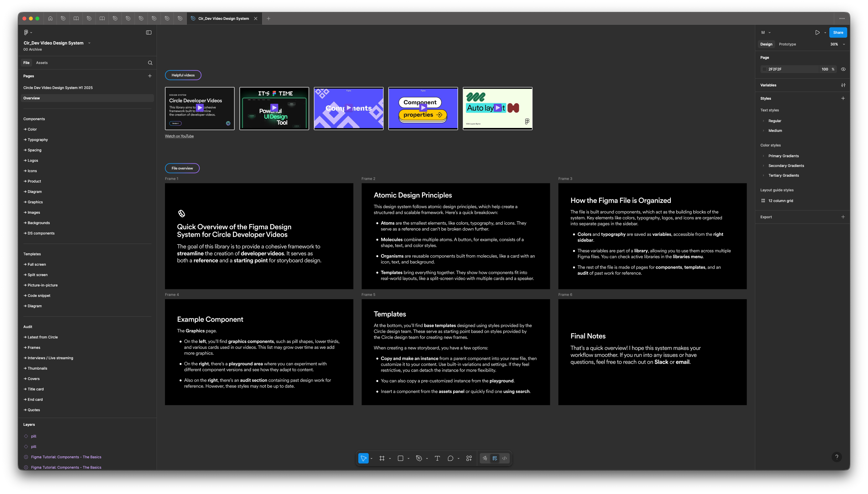This screenshot has height=494, width=868.
Task: Expand the Medium text style group
Action: tap(763, 131)
